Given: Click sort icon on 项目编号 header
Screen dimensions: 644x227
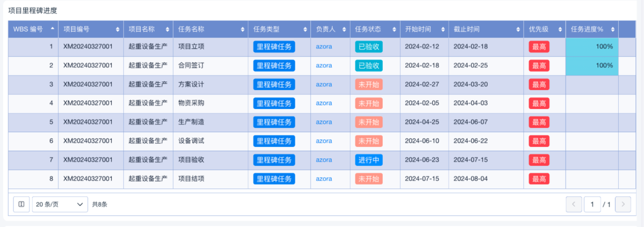Looking at the screenshot, I should (x=118, y=29).
